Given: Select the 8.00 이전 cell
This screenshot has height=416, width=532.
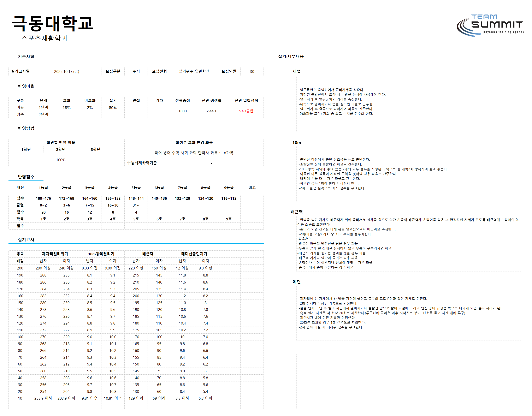Looking at the screenshot, I should [x=90, y=268].
